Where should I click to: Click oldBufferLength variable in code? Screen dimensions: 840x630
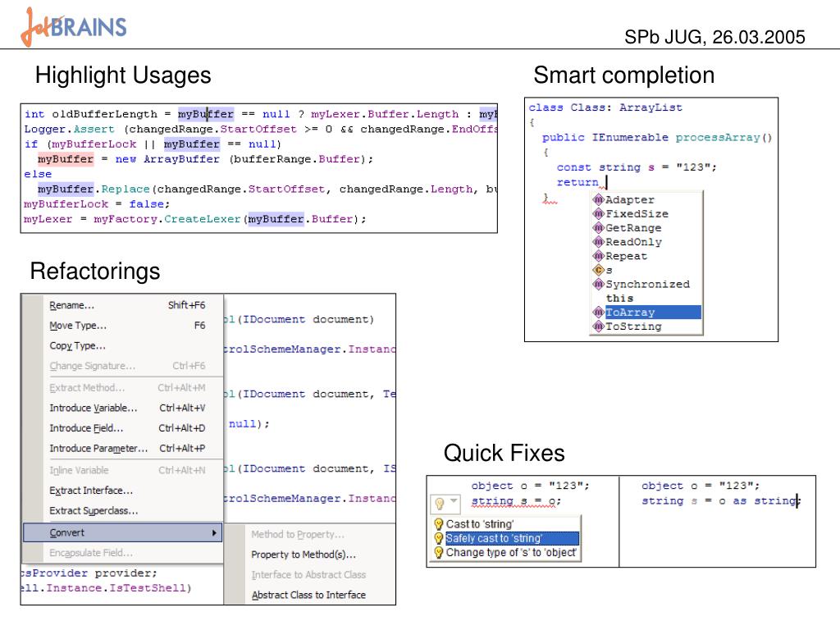pos(104,114)
